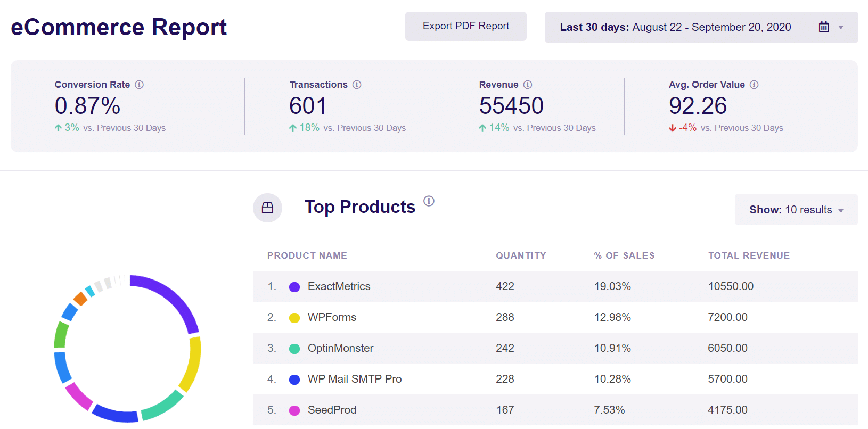
Task: Open the Transactions info tooltip icon
Action: pos(357,85)
